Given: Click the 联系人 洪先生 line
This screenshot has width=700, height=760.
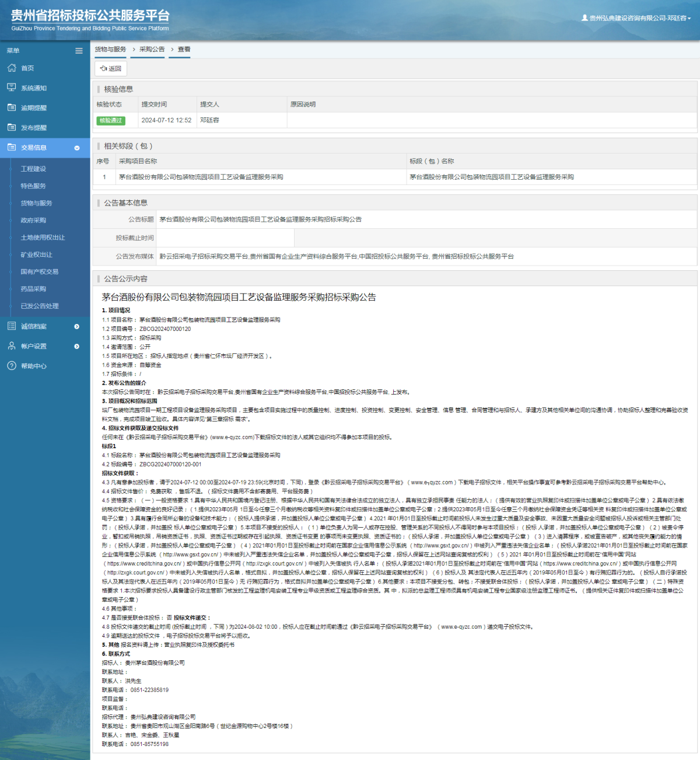Looking at the screenshot, I should point(122,681).
